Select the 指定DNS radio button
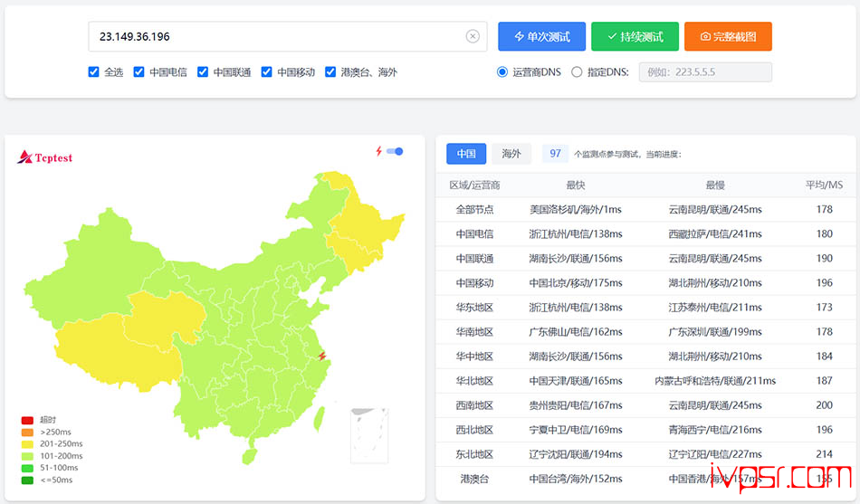The height and width of the screenshot is (504, 860). pyautogui.click(x=577, y=71)
